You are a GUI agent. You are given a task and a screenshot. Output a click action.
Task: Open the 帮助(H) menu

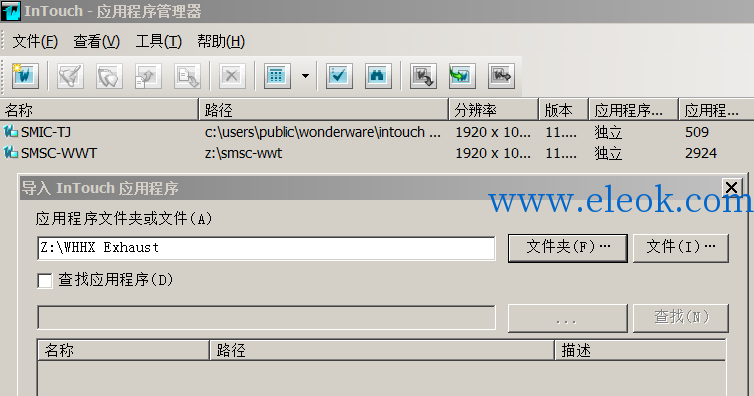[x=221, y=41]
